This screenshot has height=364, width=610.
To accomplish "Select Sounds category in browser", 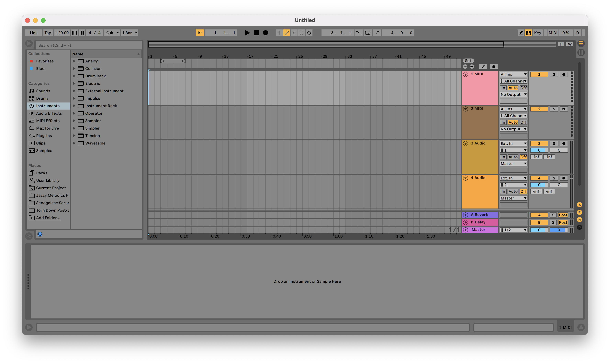I will 48,91.
